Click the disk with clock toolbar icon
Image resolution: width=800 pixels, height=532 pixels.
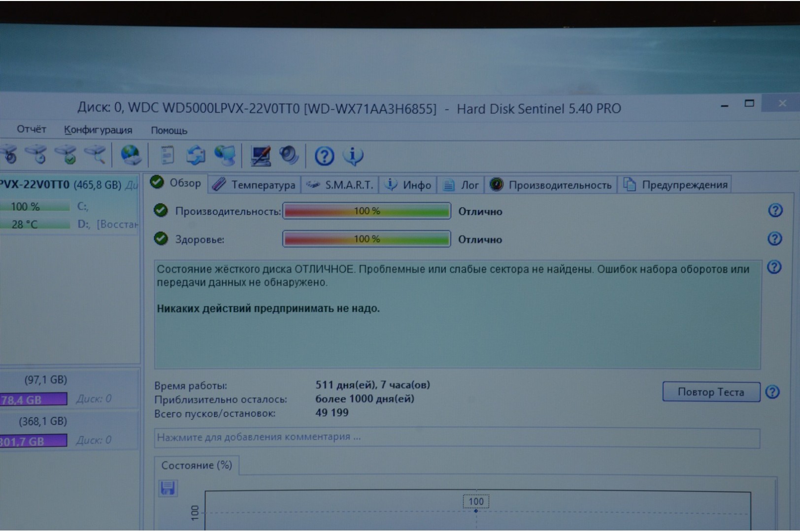[x=36, y=155]
